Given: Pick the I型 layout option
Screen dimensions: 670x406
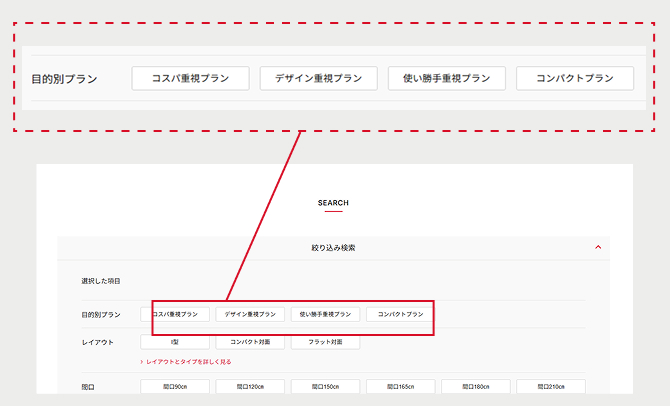Looking at the screenshot, I should (x=175, y=342).
